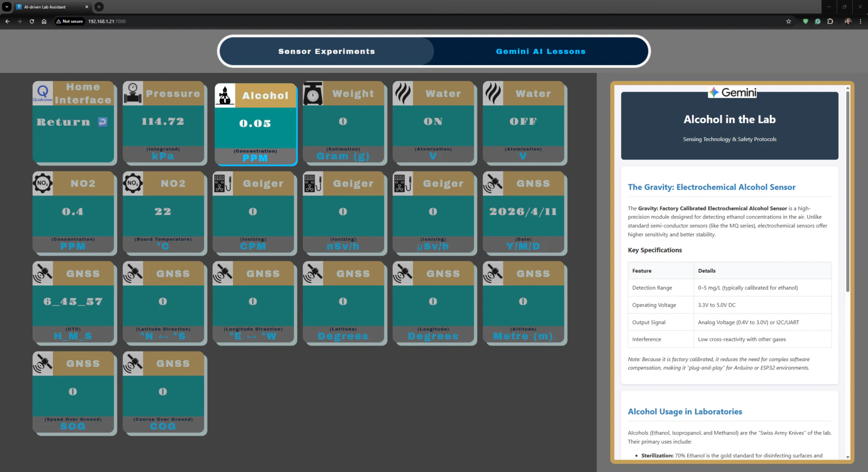Screen dimensions: 868x472
Task: Click the "Alcohol Usage in Laboratories" heading
Action: (x=685, y=412)
